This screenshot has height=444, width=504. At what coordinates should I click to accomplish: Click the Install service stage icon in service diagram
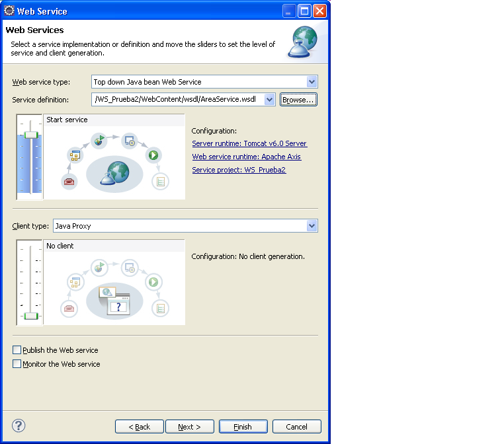(130, 141)
